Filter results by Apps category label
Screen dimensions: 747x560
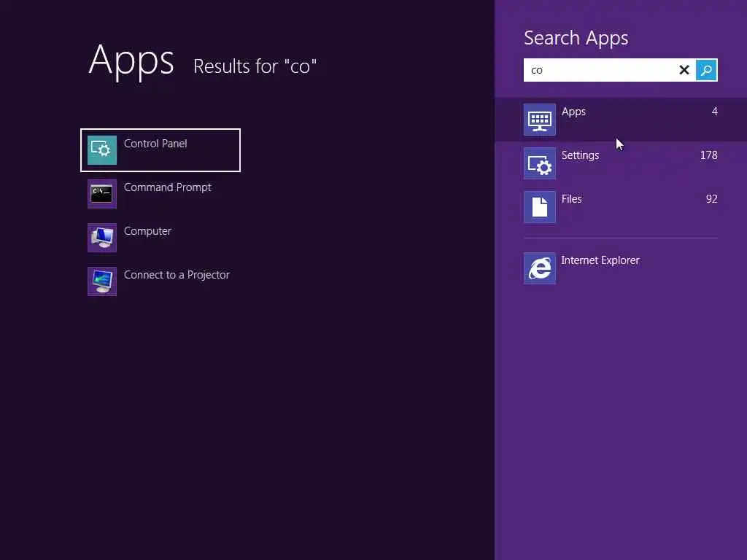pos(573,112)
